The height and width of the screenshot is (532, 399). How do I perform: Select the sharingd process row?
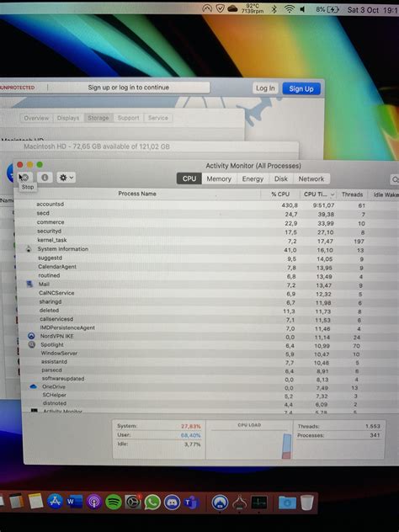pos(207,302)
